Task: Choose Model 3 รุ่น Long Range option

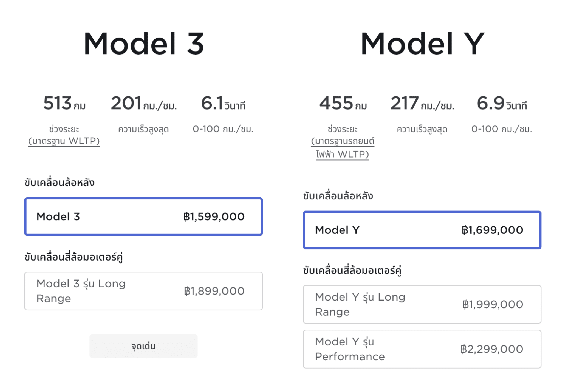Action: click(x=143, y=291)
